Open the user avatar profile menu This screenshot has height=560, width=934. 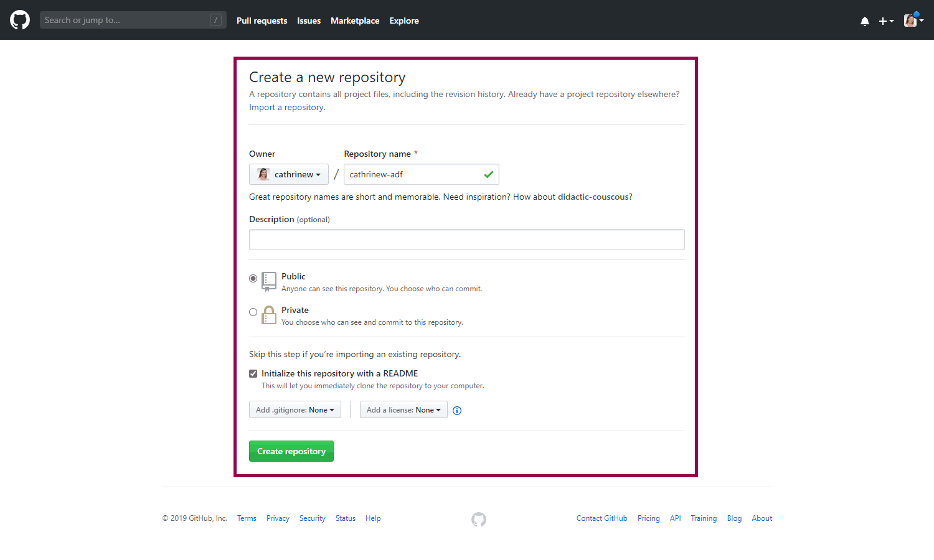(x=913, y=21)
